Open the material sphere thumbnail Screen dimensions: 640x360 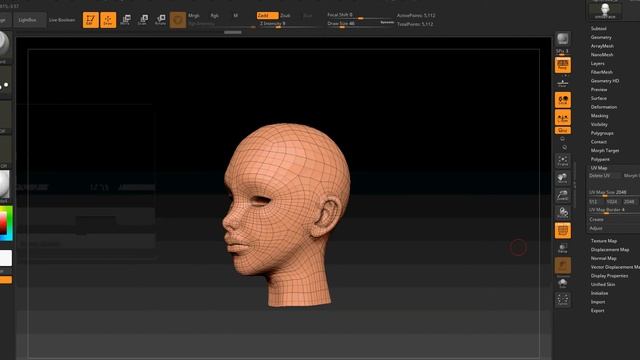tap(4, 184)
